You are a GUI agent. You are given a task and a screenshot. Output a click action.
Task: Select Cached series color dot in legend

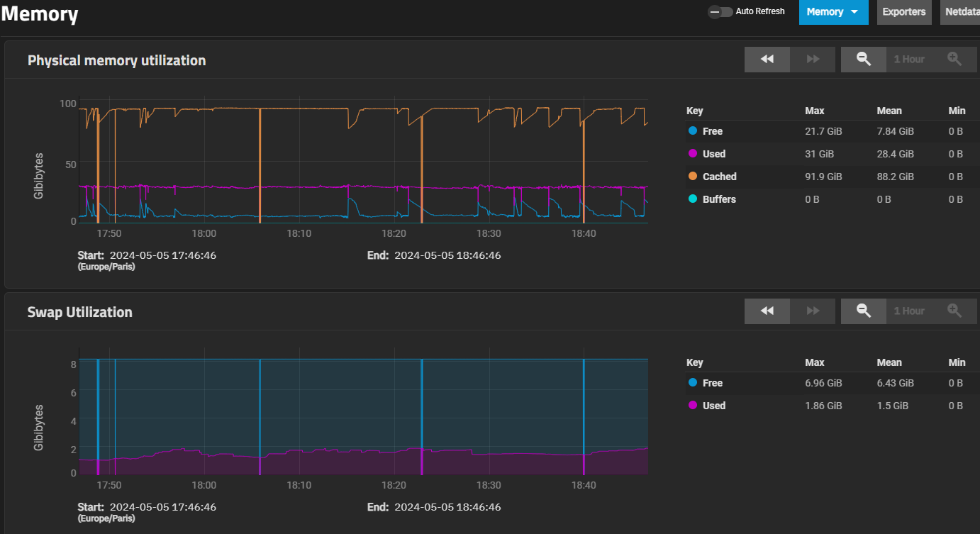693,177
